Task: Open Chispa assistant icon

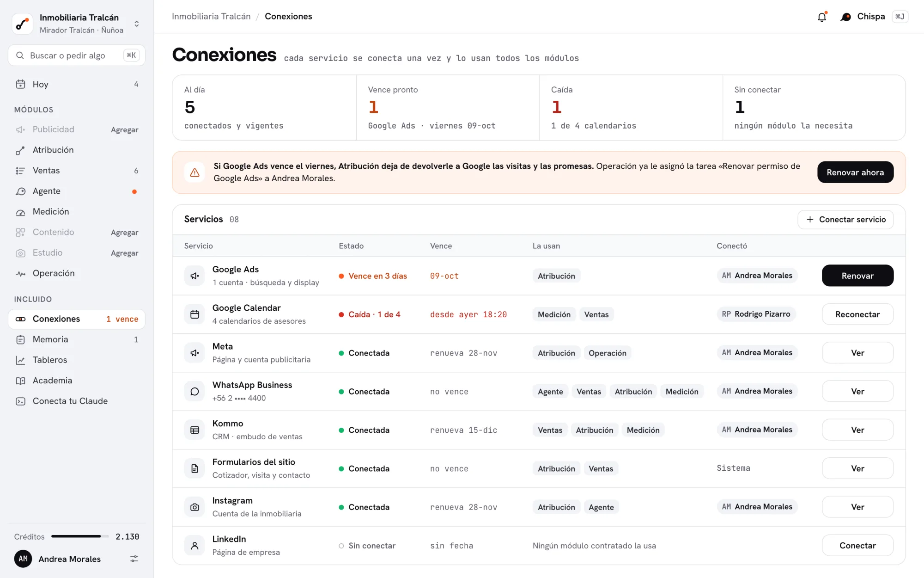Action: point(845,17)
